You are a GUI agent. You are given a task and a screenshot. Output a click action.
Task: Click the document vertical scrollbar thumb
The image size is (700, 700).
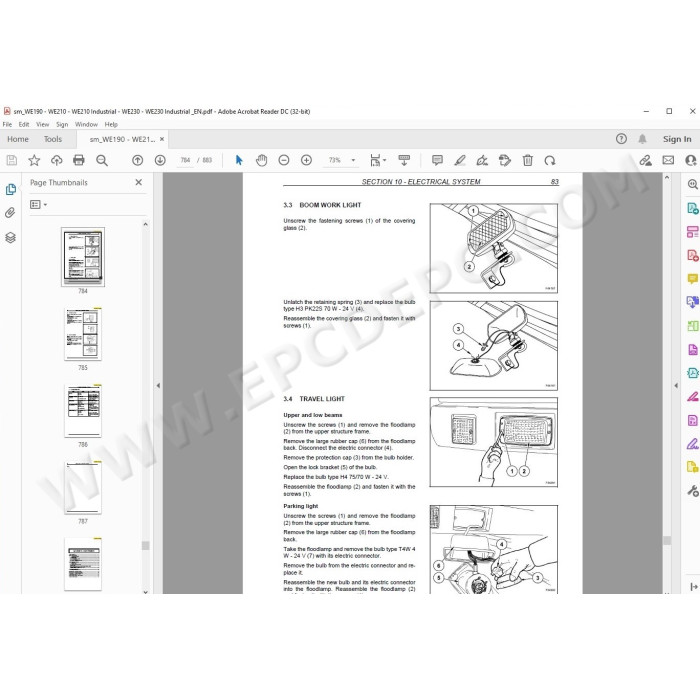pos(667,540)
